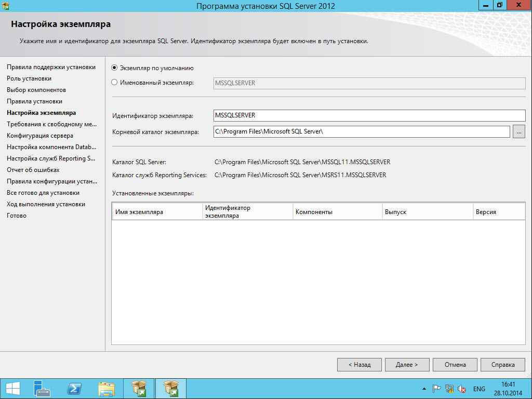This screenshot has height=399, width=532.
Task: Switch to the first setup package taskbar icon
Action: click(139, 389)
